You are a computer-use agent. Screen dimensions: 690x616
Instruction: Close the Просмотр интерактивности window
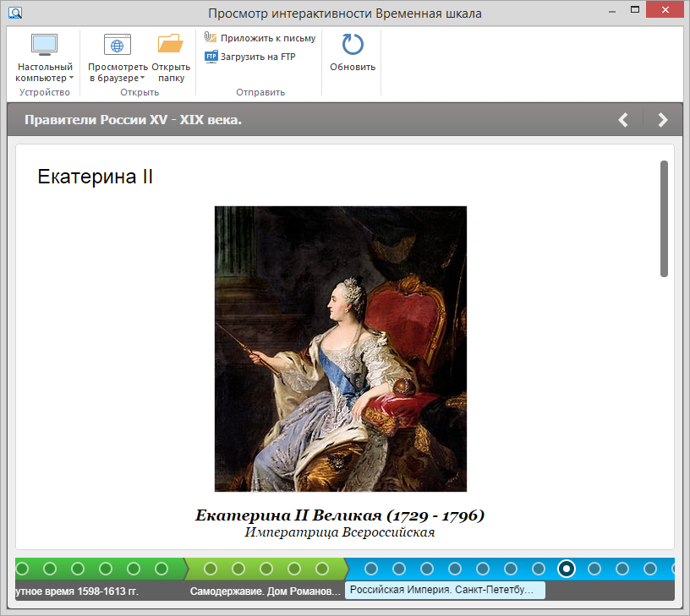click(x=665, y=9)
